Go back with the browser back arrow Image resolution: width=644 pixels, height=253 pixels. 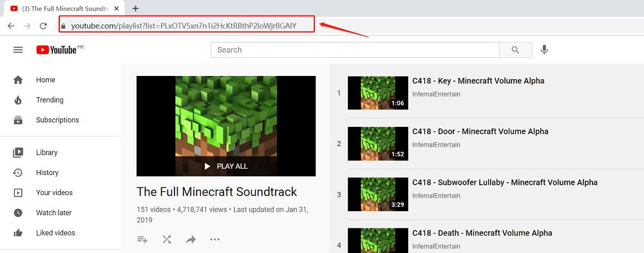click(x=11, y=26)
